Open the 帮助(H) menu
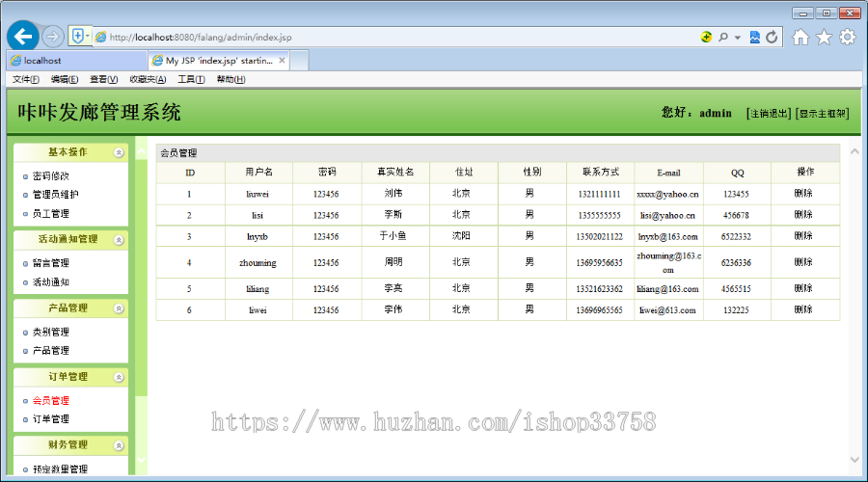Viewport: 868px width, 482px height. (231, 79)
